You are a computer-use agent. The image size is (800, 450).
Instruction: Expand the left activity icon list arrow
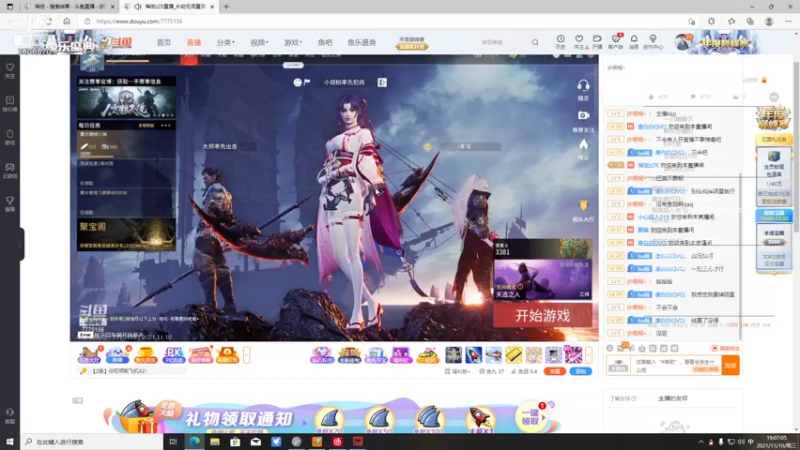click(246, 355)
